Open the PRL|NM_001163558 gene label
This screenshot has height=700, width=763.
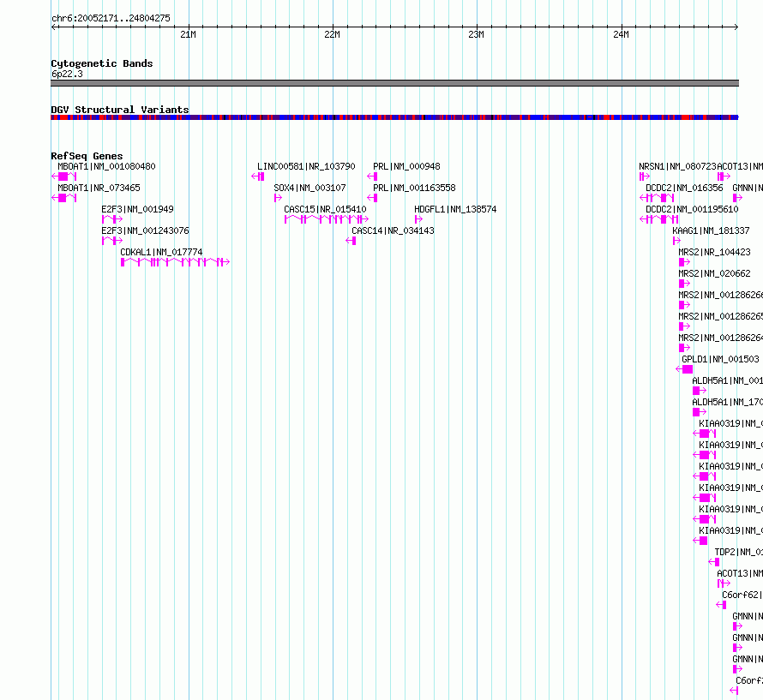click(414, 188)
